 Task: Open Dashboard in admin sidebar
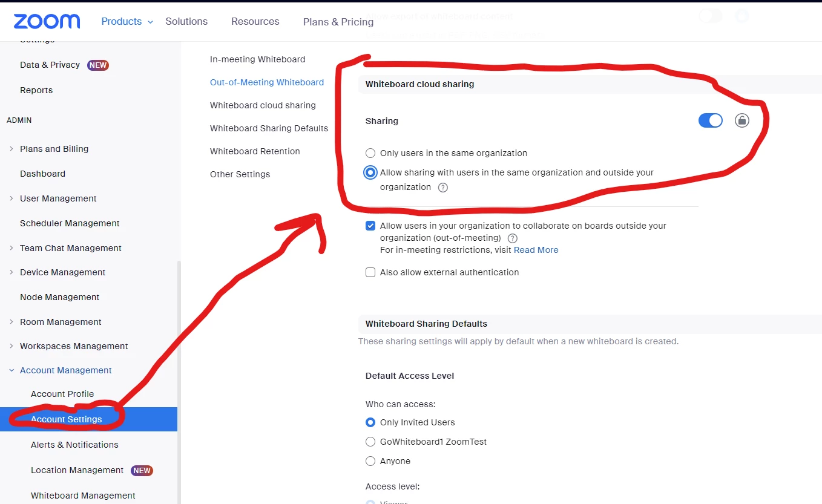click(x=42, y=174)
